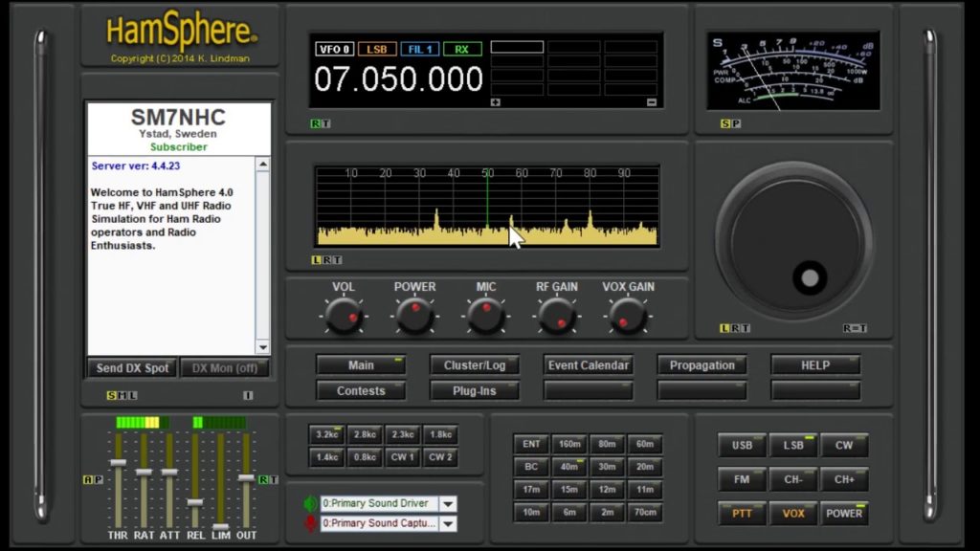Select the 2.8kc filter
The width and height of the screenshot is (980, 551).
point(365,434)
